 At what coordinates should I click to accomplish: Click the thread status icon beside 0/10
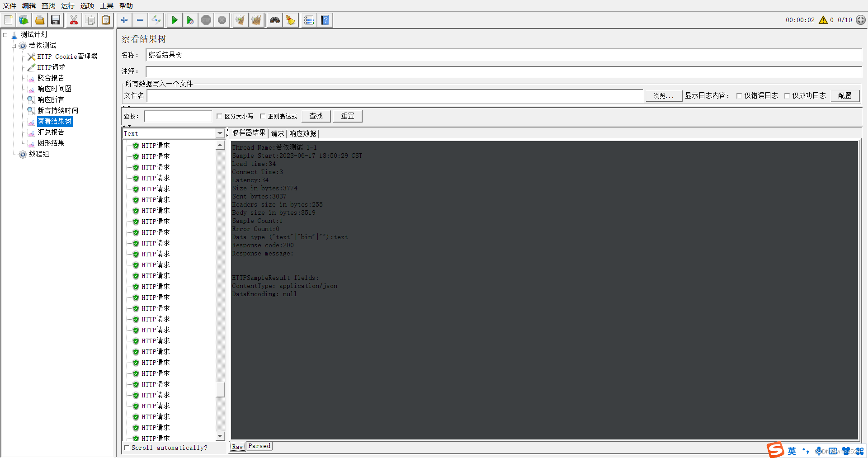(861, 20)
